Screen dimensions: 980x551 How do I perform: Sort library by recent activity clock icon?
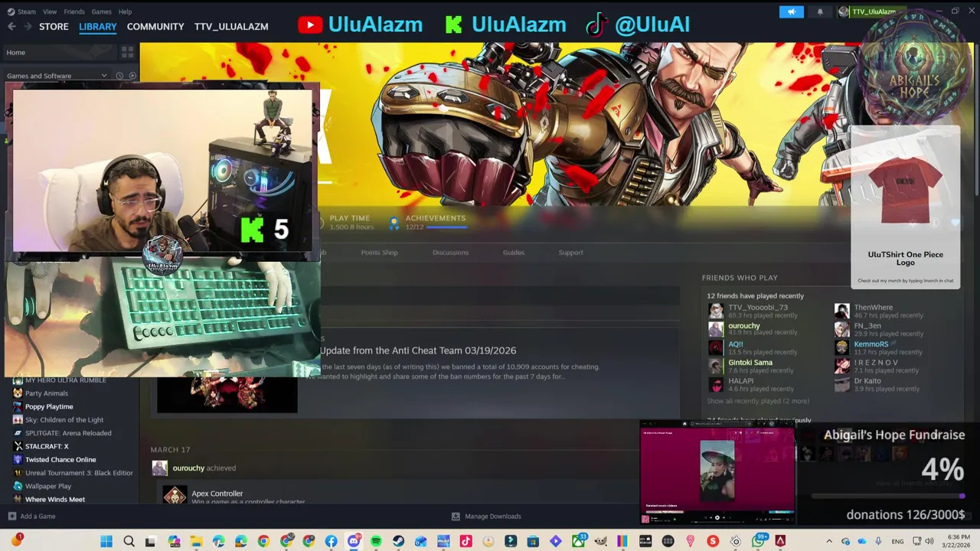tap(119, 76)
